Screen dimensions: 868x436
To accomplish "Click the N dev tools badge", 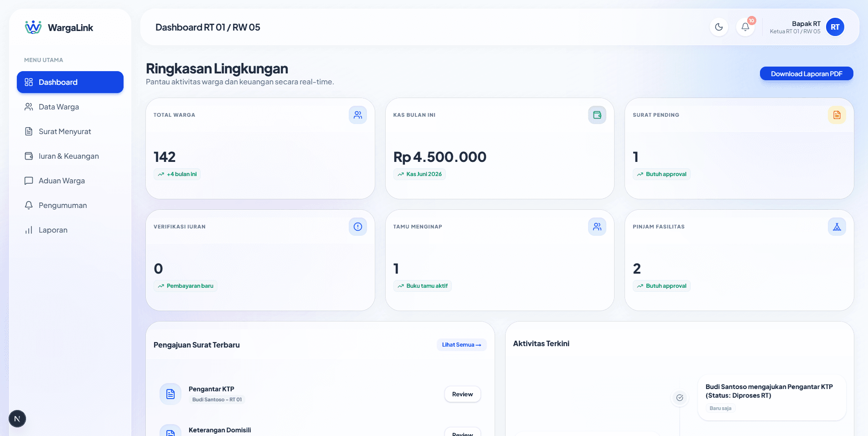I will pos(17,419).
